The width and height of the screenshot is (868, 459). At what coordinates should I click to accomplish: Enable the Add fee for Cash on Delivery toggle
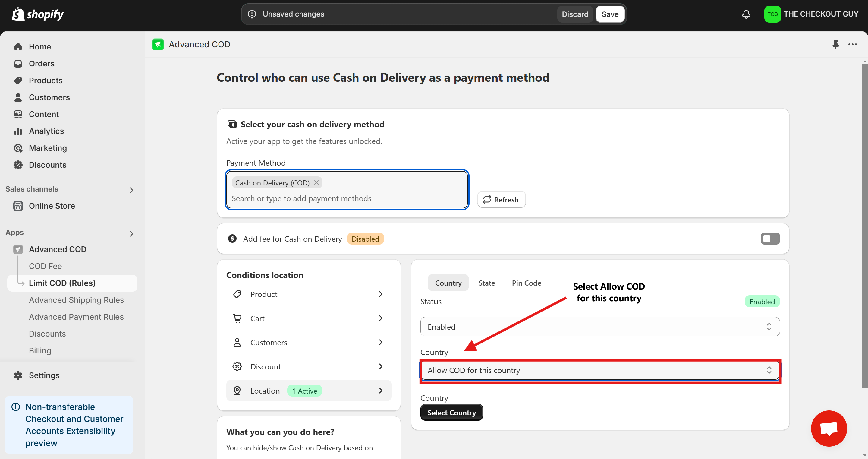pos(770,239)
